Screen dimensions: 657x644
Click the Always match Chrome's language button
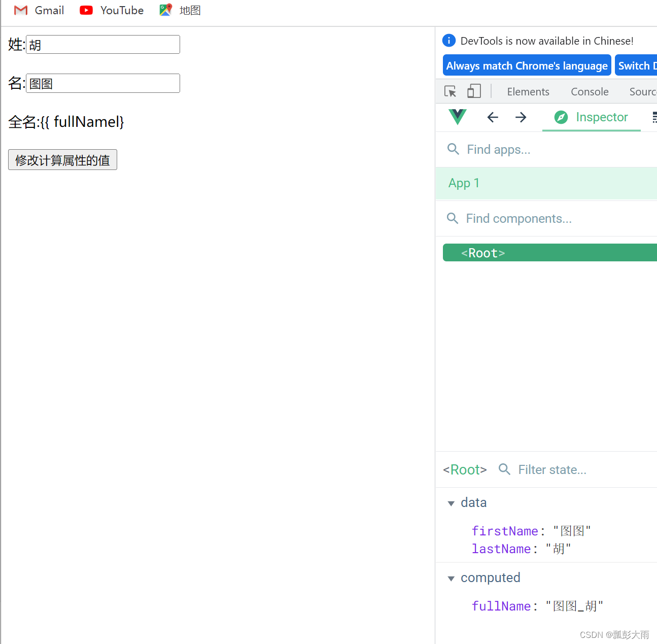point(527,65)
